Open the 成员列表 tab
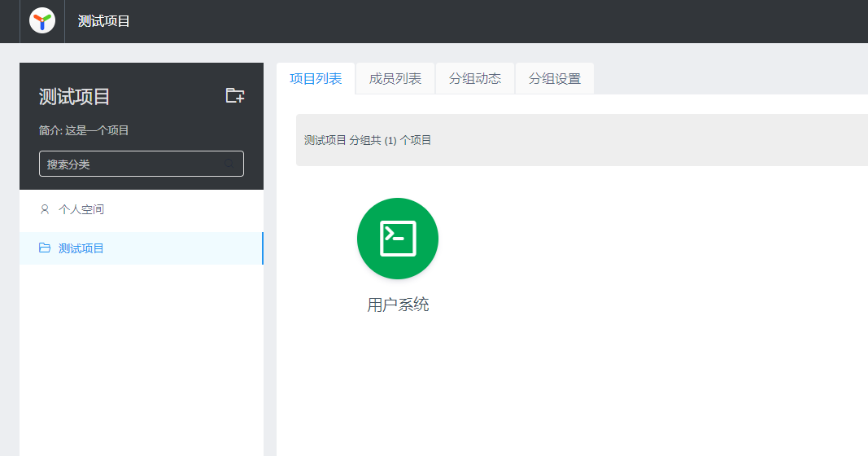The image size is (868, 456). pyautogui.click(x=395, y=79)
